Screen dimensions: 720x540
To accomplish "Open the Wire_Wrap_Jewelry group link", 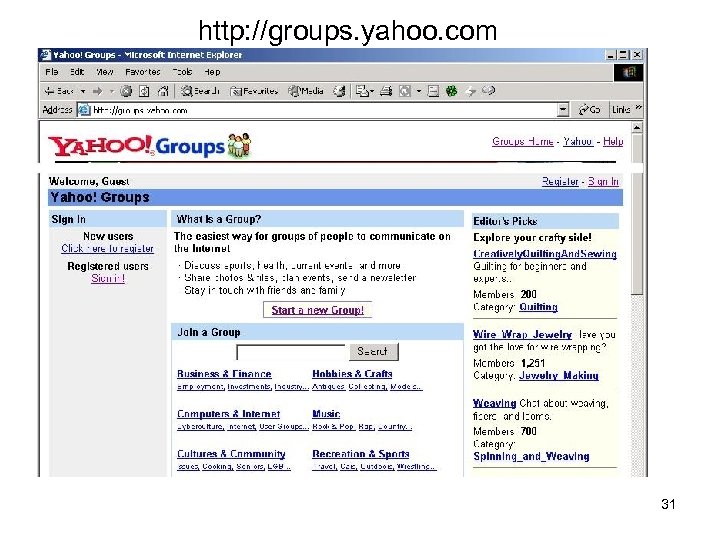I will [522, 334].
